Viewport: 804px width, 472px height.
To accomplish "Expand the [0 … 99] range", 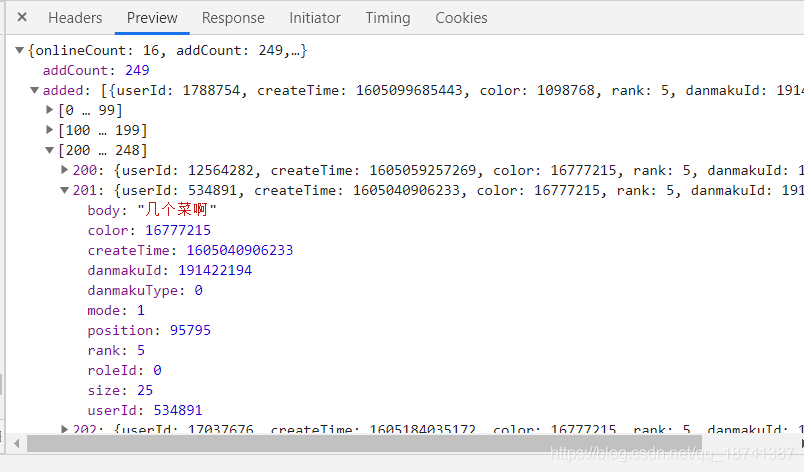I will pyautogui.click(x=50, y=110).
